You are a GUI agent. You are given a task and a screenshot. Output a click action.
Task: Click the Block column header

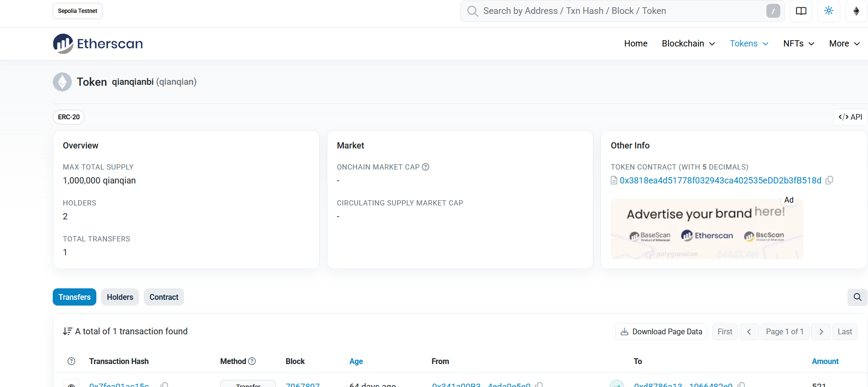295,361
